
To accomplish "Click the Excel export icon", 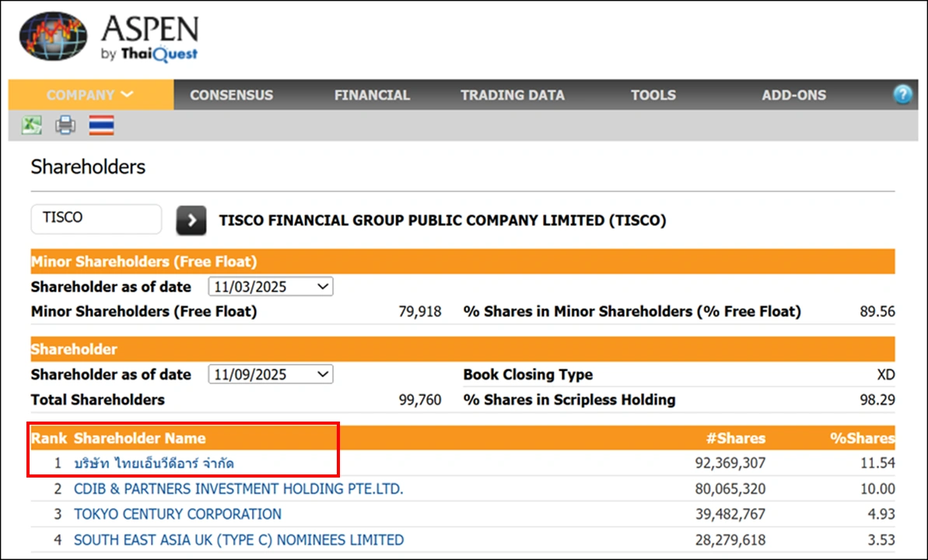I will [x=31, y=125].
